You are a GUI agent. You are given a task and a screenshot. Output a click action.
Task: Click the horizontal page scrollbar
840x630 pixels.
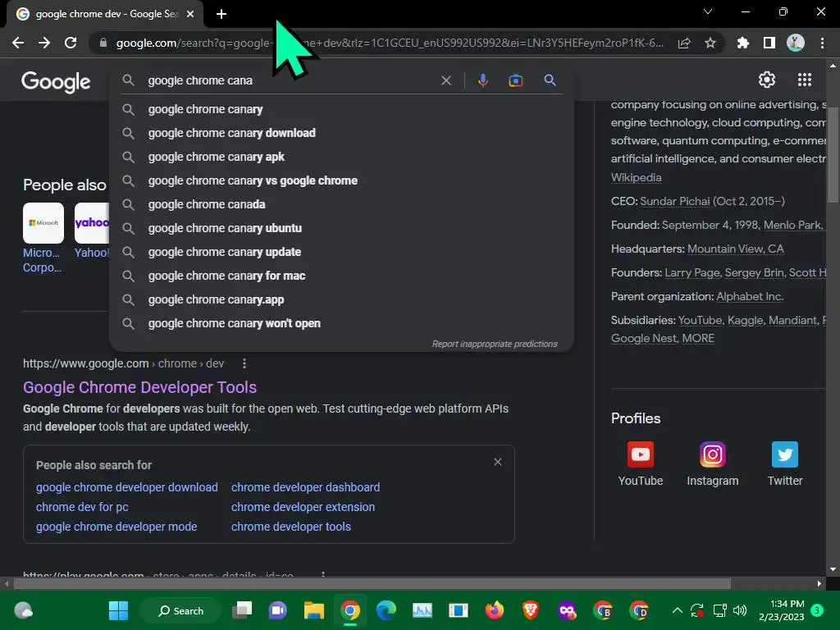pyautogui.click(x=371, y=583)
